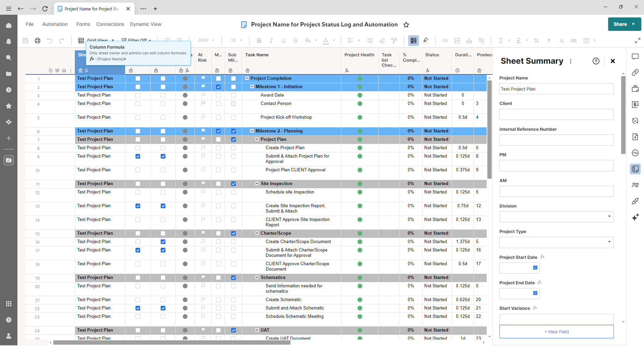Image resolution: width=644 pixels, height=346 pixels.
Task: Open the Project Type dropdown
Action: [556, 242]
